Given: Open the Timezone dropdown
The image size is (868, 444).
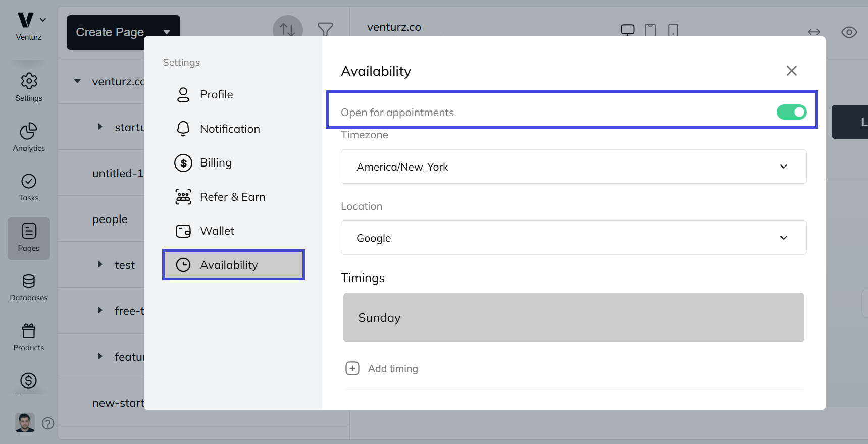Looking at the screenshot, I should pos(573,166).
